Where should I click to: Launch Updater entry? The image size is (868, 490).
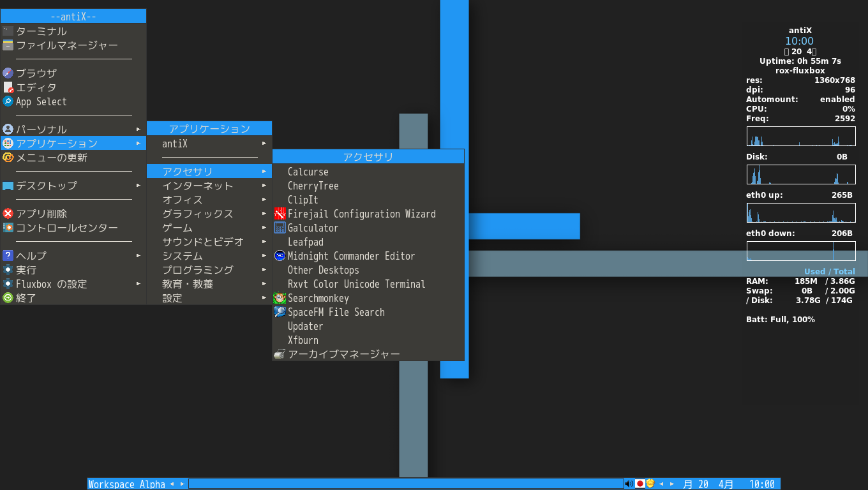[368, 326]
